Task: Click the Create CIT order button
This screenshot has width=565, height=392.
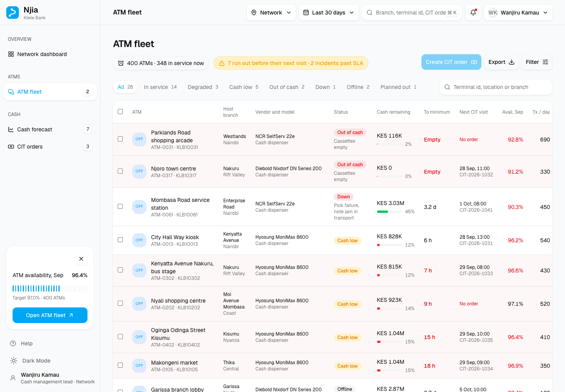Action: pos(451,62)
